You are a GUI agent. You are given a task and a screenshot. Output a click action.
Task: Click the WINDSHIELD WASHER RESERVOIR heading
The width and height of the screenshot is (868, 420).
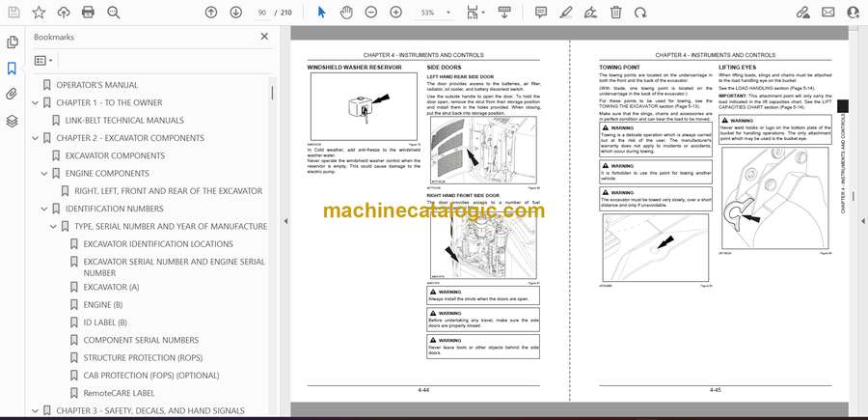(354, 68)
